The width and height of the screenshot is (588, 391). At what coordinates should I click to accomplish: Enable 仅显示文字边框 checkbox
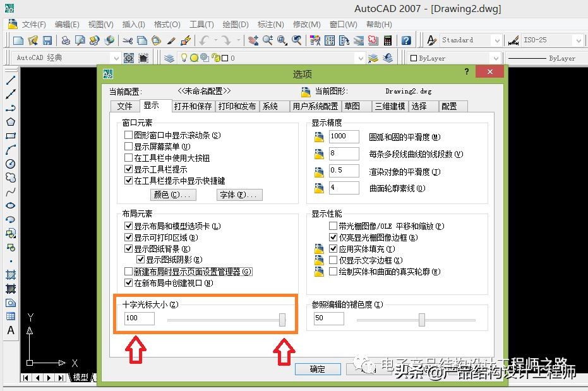click(x=333, y=260)
